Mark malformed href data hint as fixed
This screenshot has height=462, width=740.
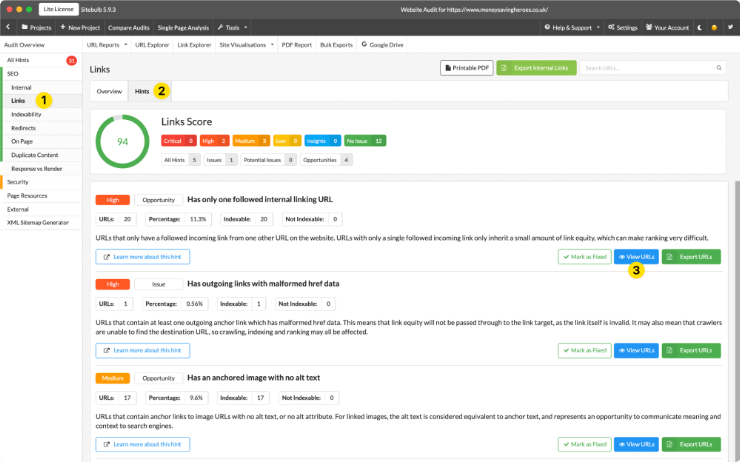pyautogui.click(x=585, y=350)
